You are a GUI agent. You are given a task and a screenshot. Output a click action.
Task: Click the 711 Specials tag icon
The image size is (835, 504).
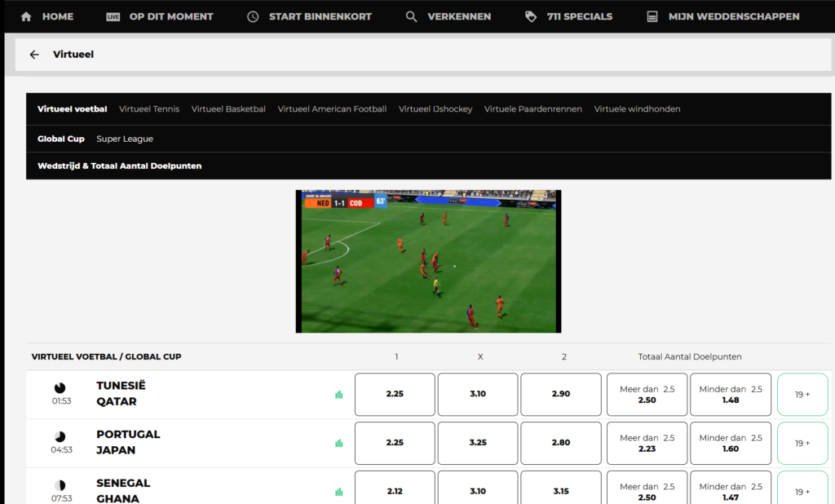(531, 16)
